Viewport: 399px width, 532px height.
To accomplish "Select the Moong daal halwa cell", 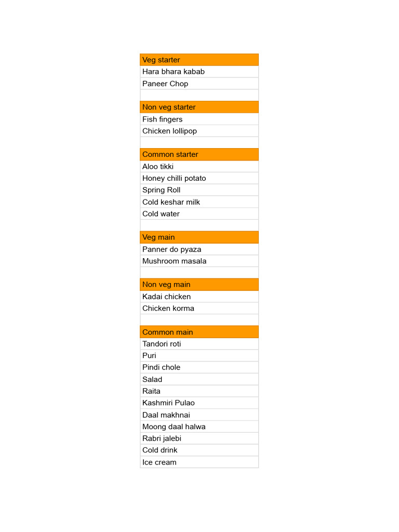I will tap(199, 427).
